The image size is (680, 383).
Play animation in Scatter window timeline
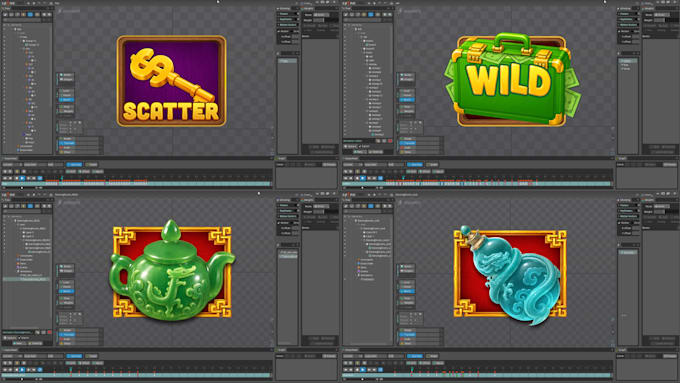22,178
